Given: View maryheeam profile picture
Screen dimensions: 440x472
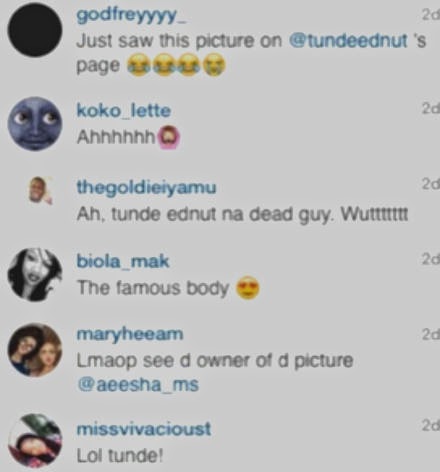Looking at the screenshot, I should coord(35,350).
